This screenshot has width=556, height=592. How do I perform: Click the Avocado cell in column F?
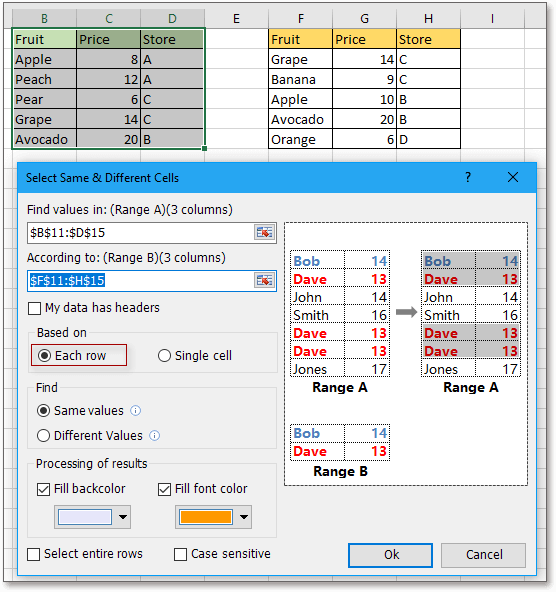300,119
